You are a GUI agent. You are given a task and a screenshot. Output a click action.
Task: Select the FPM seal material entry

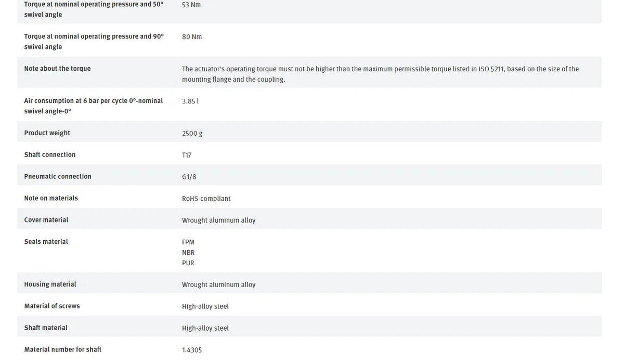188,242
